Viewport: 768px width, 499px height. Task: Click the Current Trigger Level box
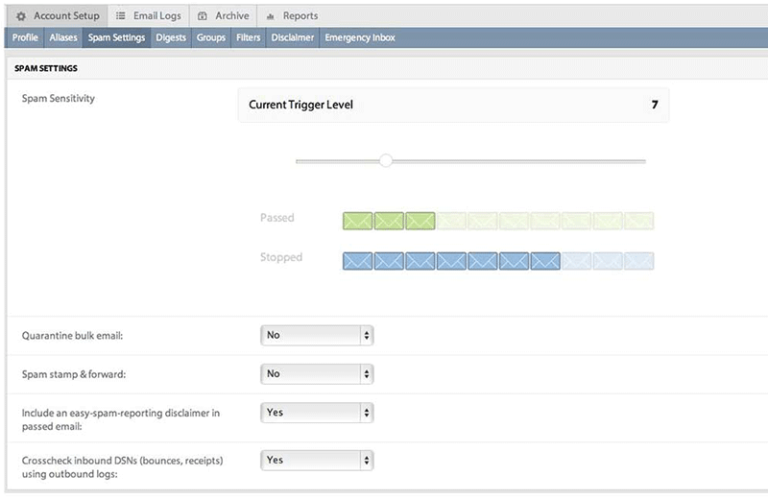(453, 104)
